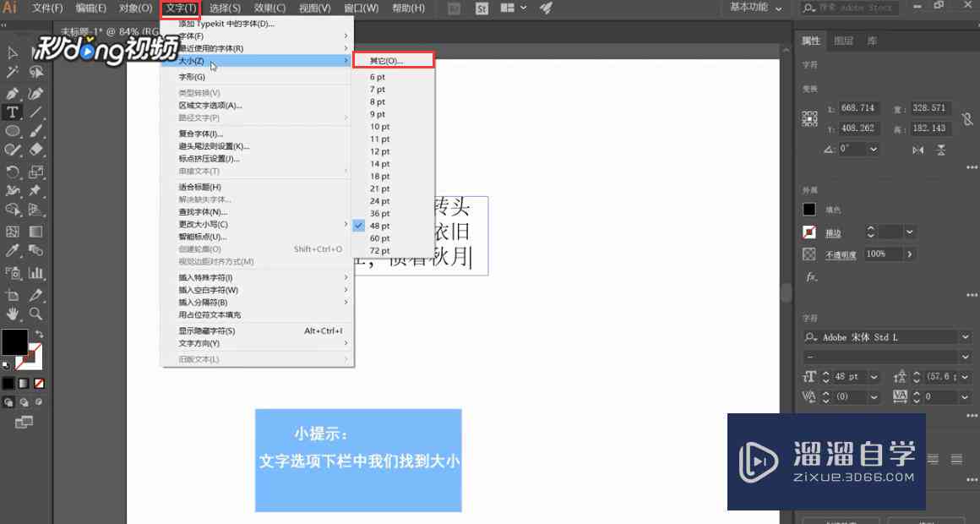Click the 不透明度 opacity link
The image size is (980, 524).
click(841, 255)
